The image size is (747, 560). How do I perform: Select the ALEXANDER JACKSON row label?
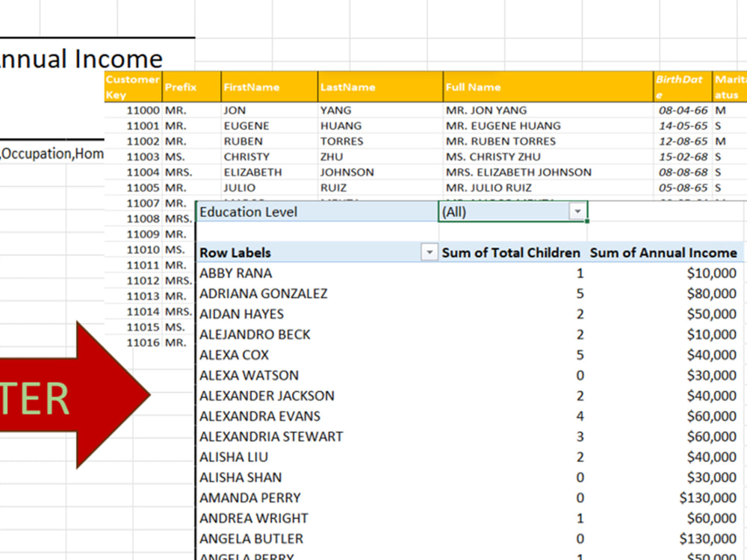click(x=267, y=396)
